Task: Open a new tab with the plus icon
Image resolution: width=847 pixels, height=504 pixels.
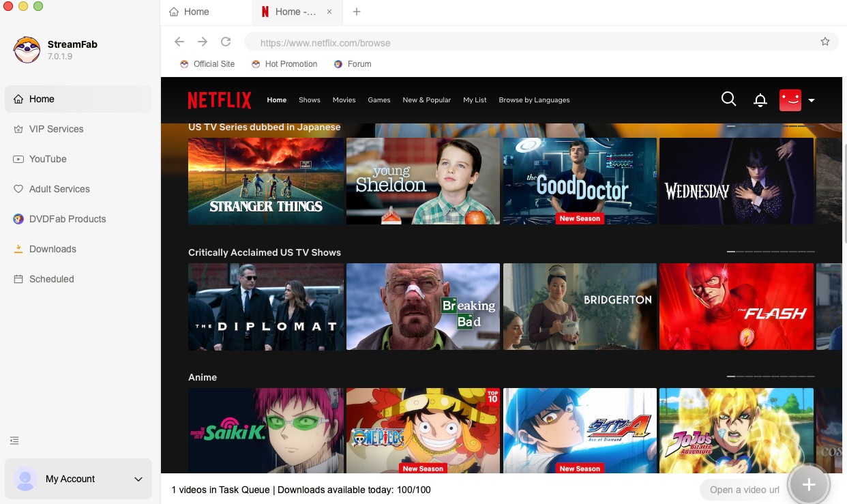Action: tap(357, 12)
